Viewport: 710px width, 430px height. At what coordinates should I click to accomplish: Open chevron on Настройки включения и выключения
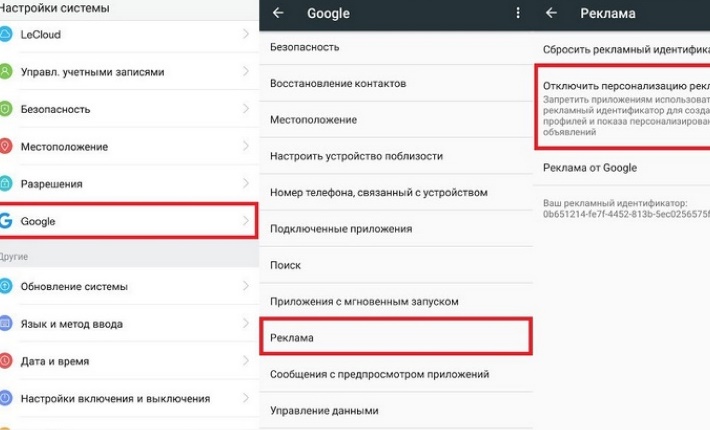point(246,398)
